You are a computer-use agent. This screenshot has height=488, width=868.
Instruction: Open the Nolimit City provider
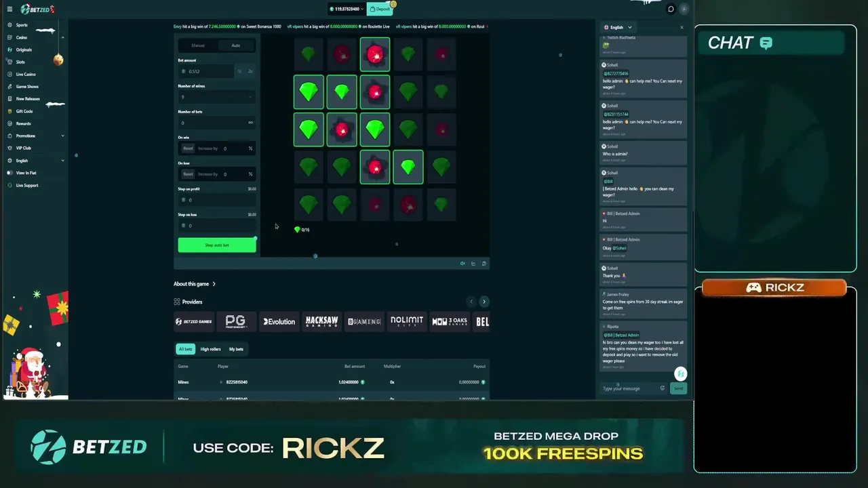click(407, 321)
